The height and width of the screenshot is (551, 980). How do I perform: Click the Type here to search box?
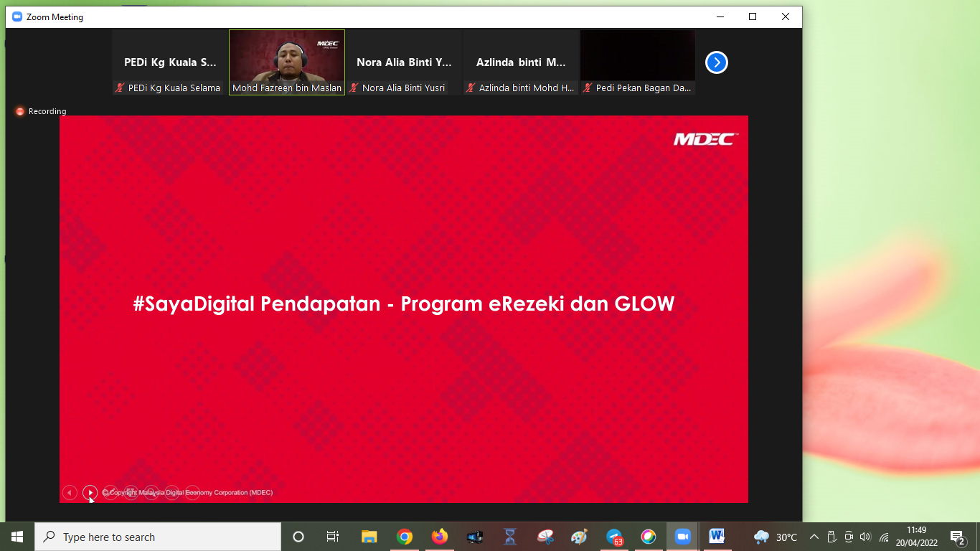coord(158,537)
